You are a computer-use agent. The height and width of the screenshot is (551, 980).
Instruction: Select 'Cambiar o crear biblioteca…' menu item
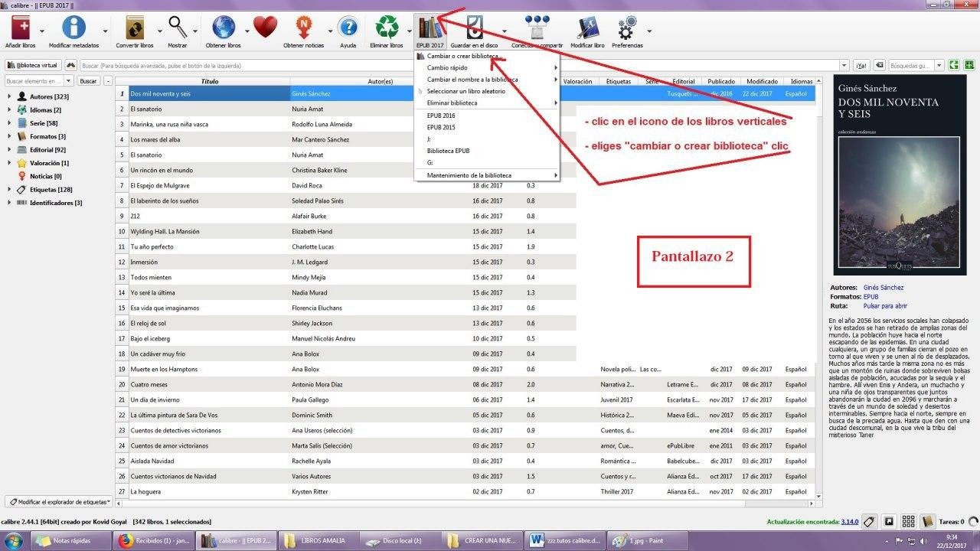pyautogui.click(x=487, y=56)
